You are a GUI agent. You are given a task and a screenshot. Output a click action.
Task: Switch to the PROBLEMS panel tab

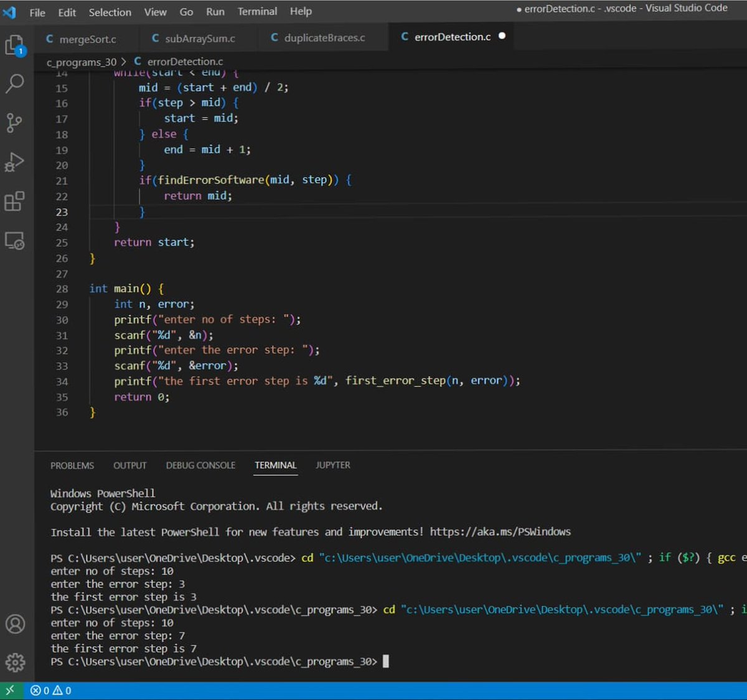pos(72,465)
